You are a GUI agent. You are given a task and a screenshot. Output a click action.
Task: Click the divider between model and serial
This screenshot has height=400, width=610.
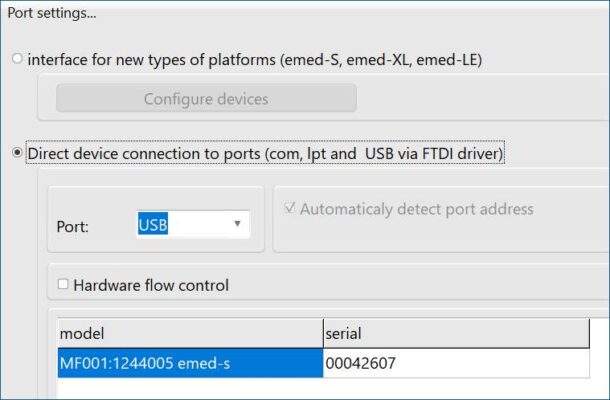coord(322,333)
